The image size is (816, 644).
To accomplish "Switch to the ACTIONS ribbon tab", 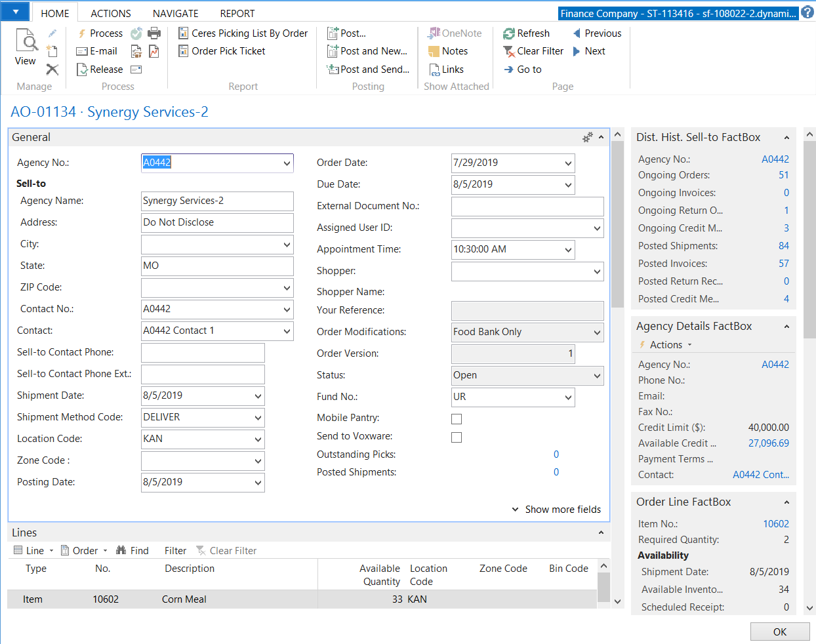I will (110, 13).
